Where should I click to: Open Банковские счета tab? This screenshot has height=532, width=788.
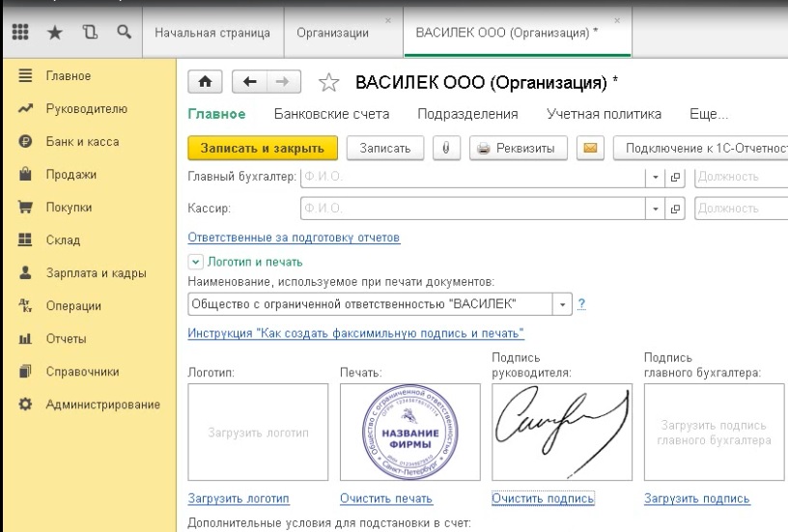click(x=331, y=114)
